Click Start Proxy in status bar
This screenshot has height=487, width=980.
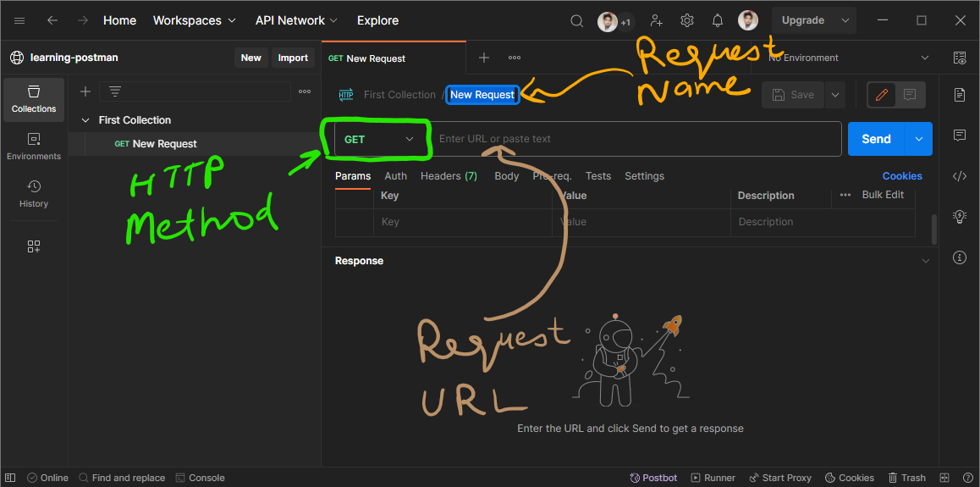[x=780, y=478]
